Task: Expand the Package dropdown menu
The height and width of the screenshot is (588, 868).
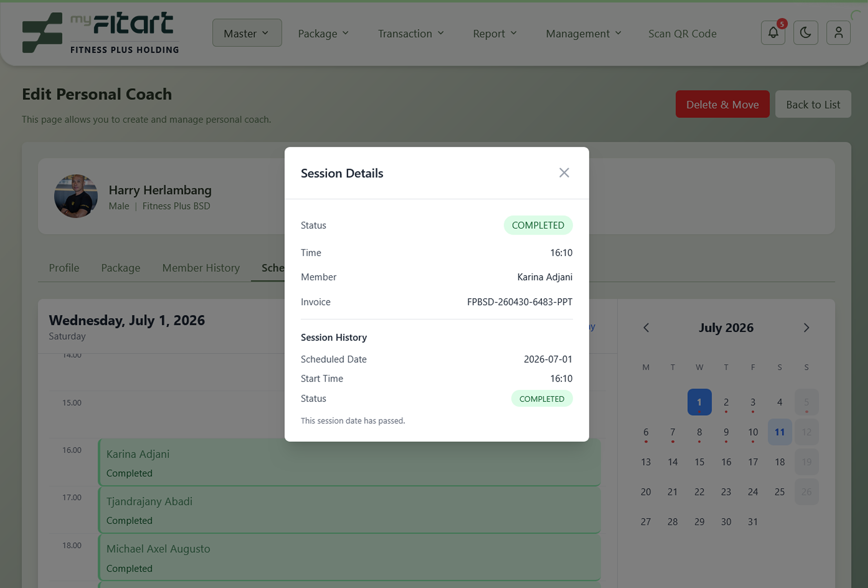Action: [324, 34]
